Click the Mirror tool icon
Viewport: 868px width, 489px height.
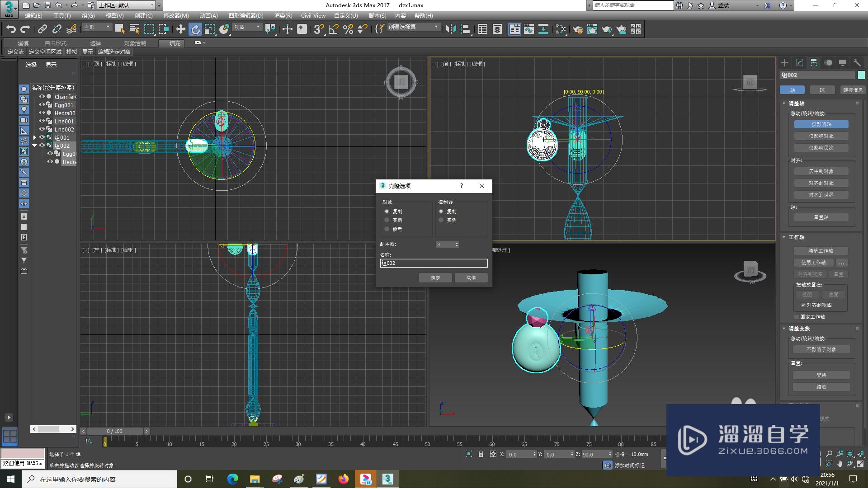click(451, 29)
